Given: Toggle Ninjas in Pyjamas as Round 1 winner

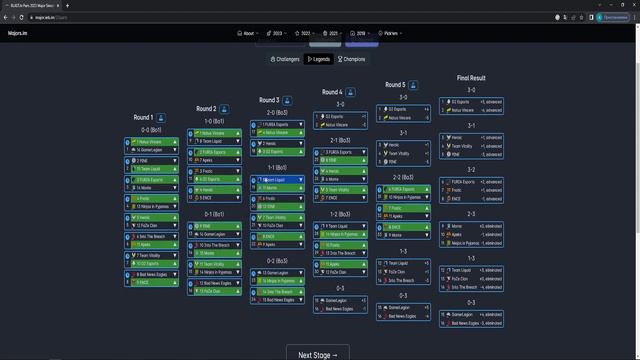Looking at the screenshot, I should point(154,207).
